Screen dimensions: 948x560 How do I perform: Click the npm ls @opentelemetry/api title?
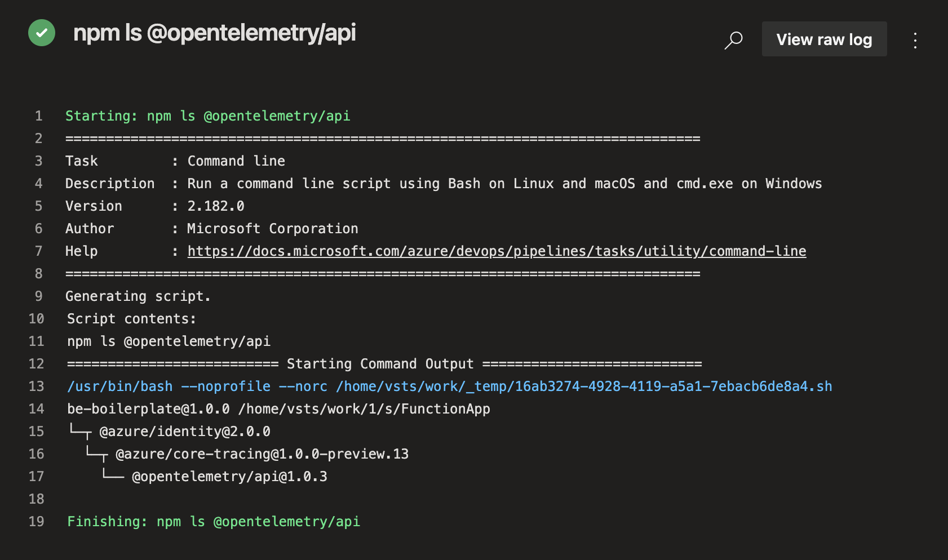coord(216,33)
